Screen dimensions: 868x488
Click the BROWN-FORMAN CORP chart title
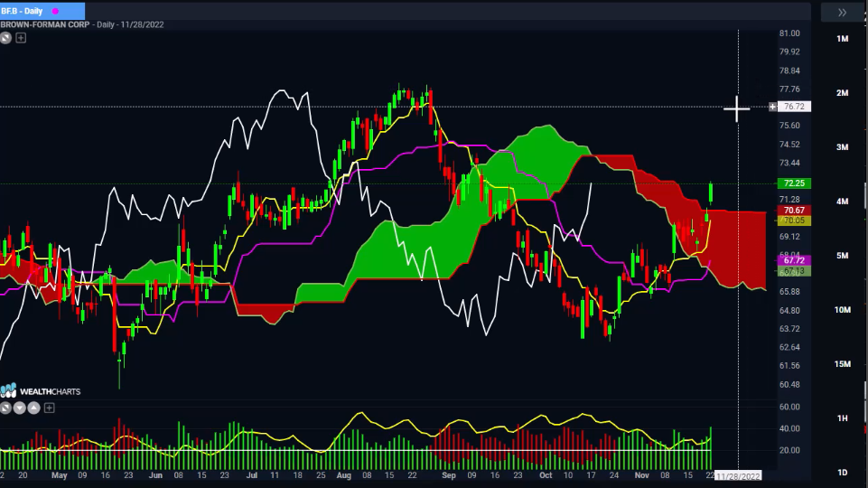[45, 24]
